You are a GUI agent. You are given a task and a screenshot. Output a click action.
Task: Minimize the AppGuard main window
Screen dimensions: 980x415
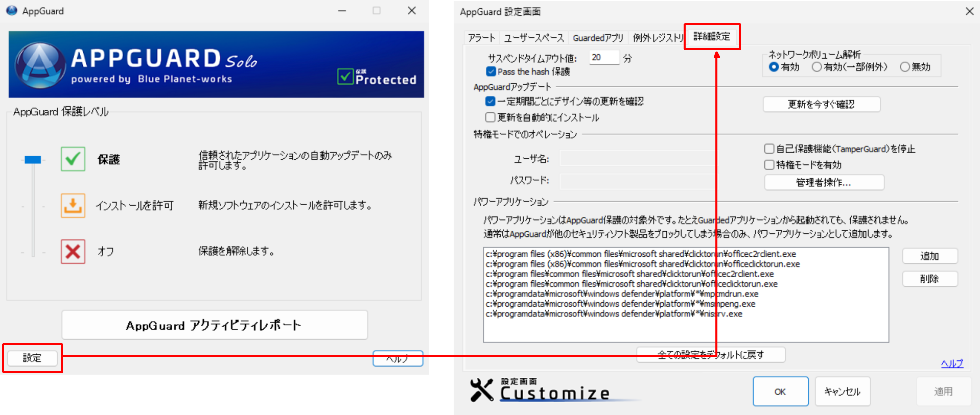tap(342, 11)
